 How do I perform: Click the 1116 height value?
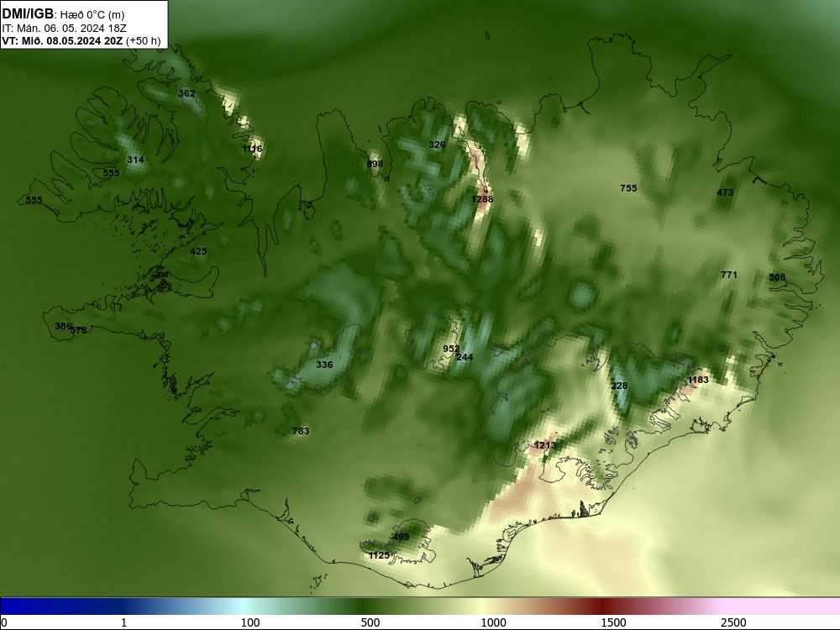252,149
